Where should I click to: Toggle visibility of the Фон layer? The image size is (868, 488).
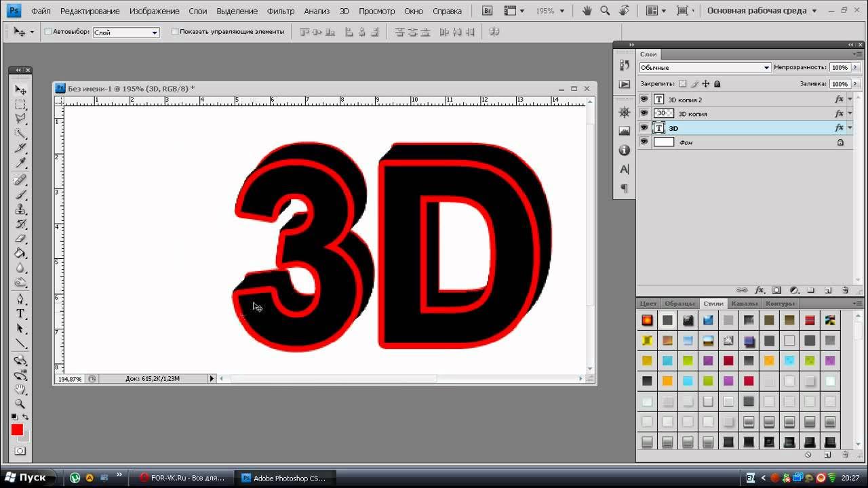click(x=644, y=142)
